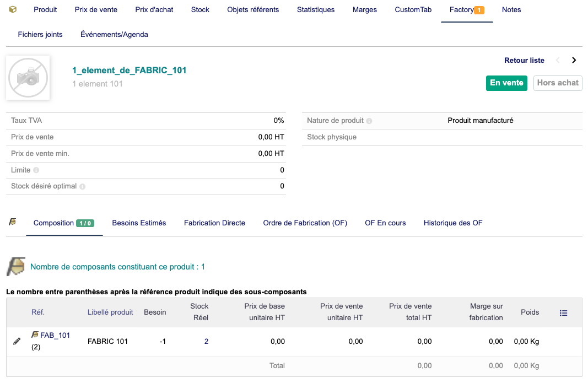588x383 pixels.
Task: Click the product photo placeholder thumbnail
Action: (28, 78)
